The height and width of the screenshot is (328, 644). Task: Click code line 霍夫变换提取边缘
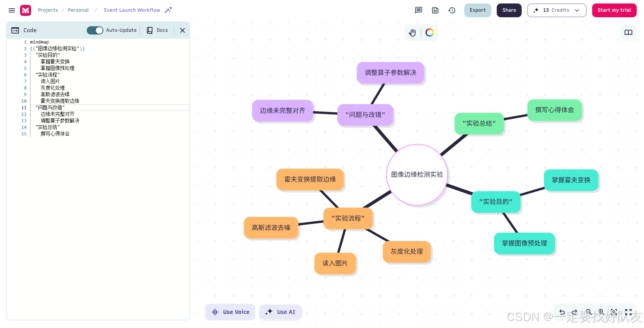[x=60, y=101]
